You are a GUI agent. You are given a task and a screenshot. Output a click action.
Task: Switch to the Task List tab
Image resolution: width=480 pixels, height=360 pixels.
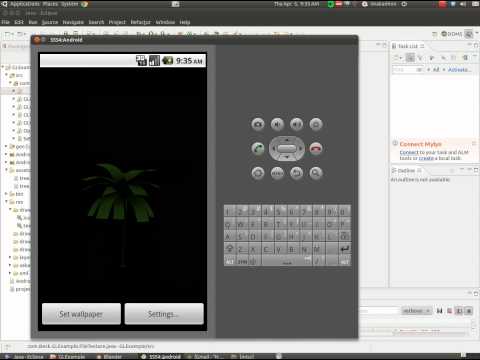(408, 46)
